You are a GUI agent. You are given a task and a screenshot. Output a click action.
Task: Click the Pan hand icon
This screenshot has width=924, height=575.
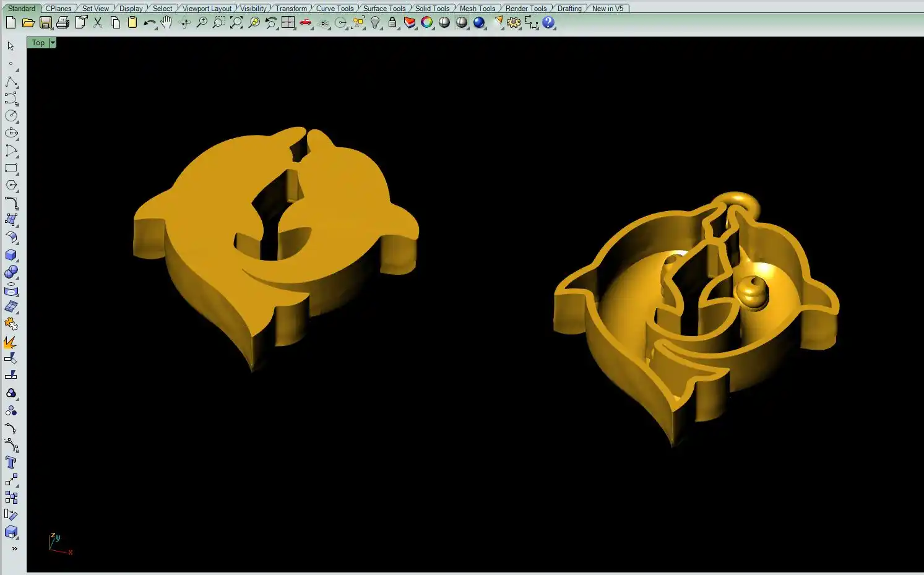(166, 23)
